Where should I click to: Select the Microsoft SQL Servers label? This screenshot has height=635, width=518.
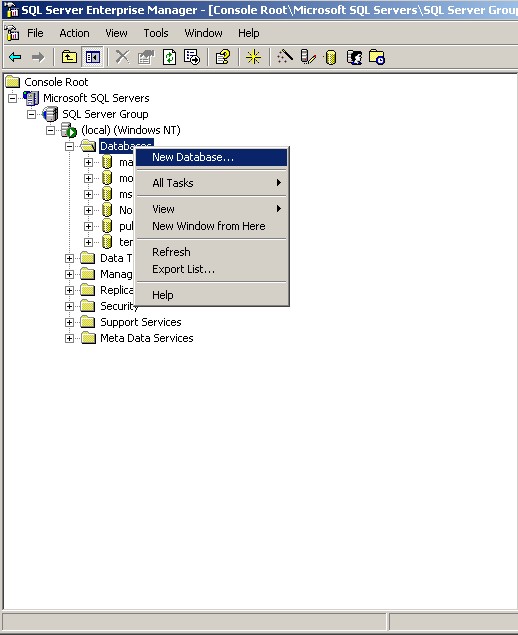point(96,98)
